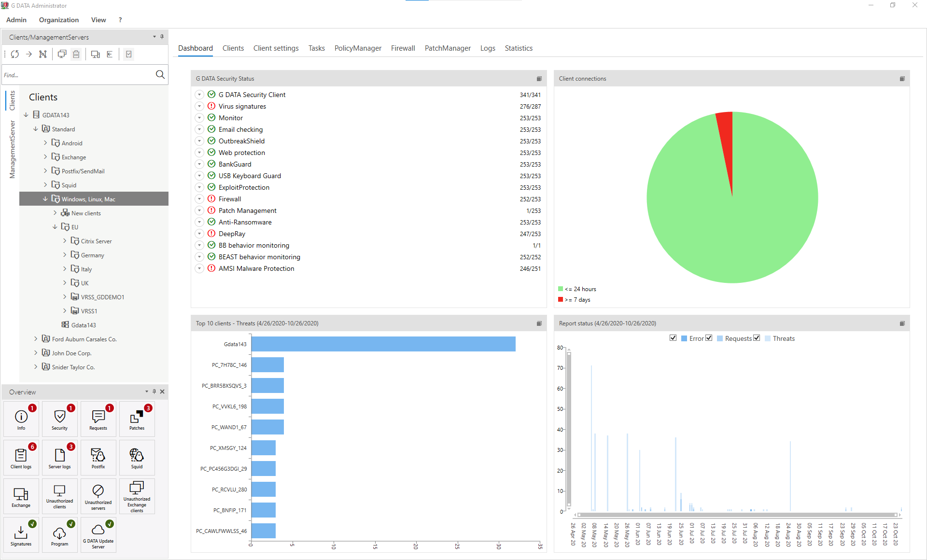Expand the Germany group in tree
Image resolution: width=927 pixels, height=560 pixels.
65,255
